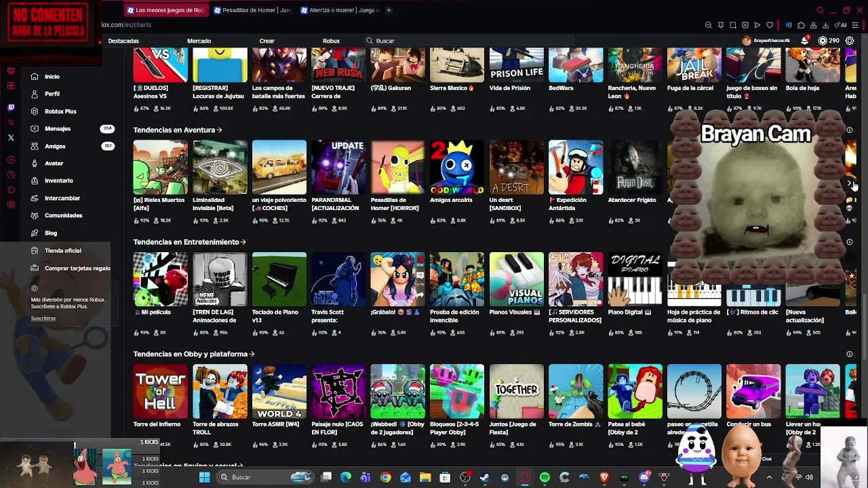Open Mi película game thumbnail
868x488 pixels.
tap(160, 279)
